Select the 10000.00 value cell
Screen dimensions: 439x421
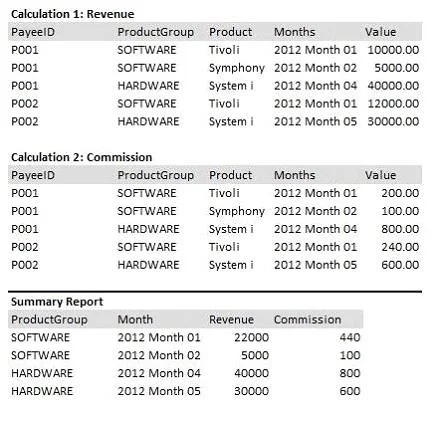pos(393,50)
